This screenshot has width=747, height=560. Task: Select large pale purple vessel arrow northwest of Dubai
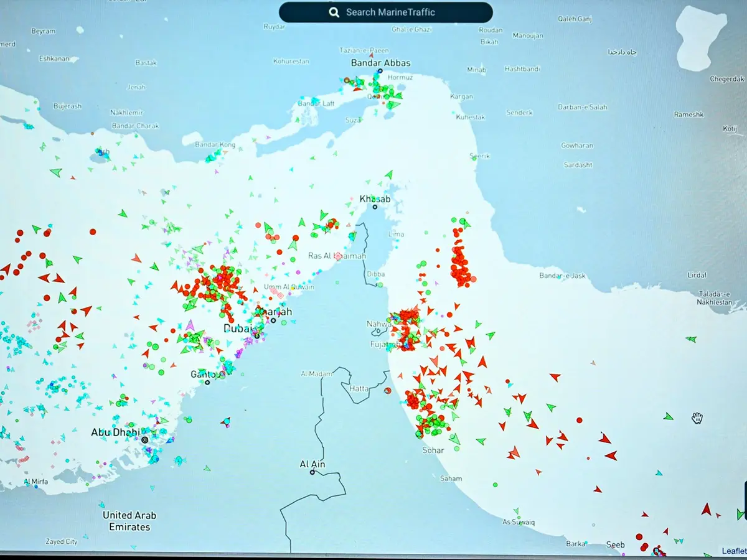point(190,325)
